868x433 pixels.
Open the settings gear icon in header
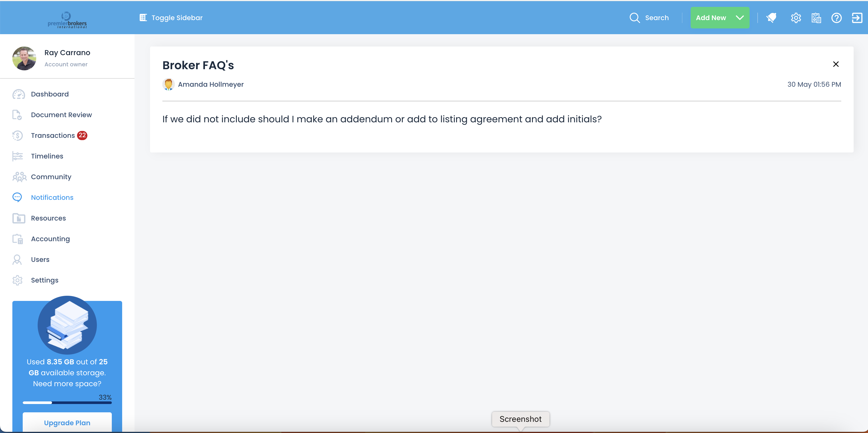[x=796, y=18]
